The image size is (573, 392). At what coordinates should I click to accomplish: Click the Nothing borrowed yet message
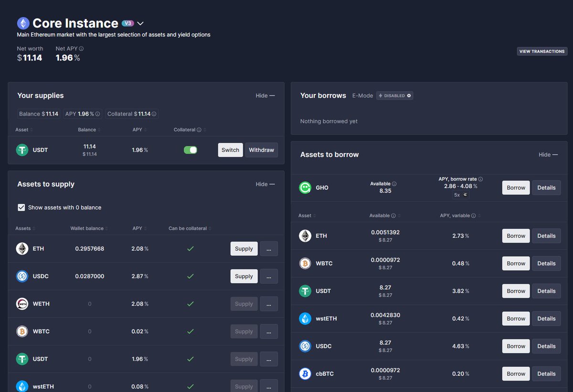(x=329, y=121)
